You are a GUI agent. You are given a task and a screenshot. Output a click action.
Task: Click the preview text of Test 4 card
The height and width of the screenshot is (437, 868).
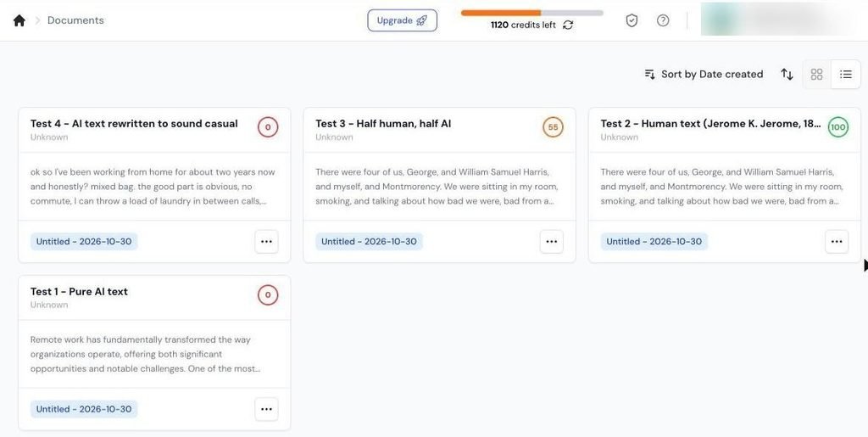[153, 187]
